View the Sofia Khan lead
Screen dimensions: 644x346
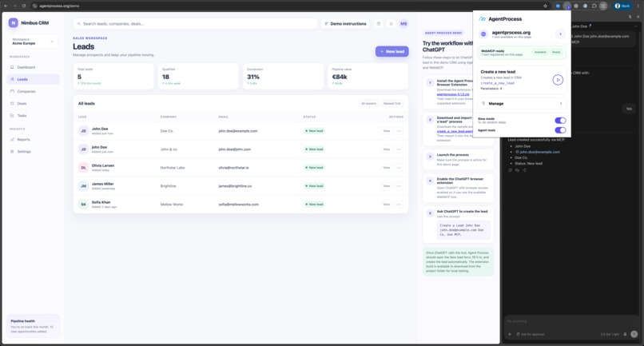[x=387, y=205]
